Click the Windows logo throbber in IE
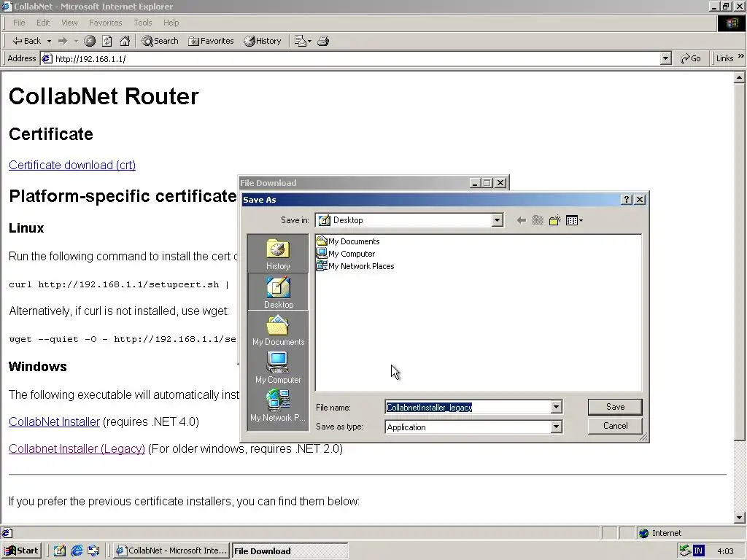The height and width of the screenshot is (560, 747). click(731, 23)
